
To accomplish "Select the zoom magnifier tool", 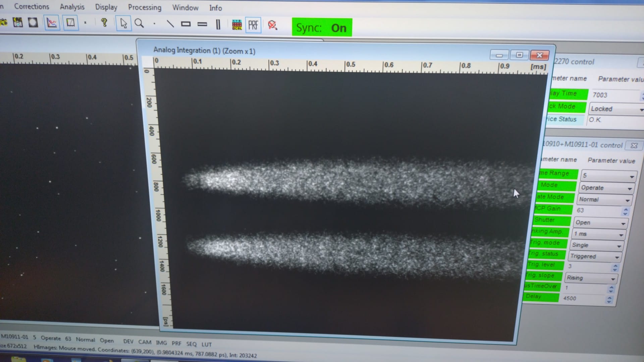I will click(139, 23).
